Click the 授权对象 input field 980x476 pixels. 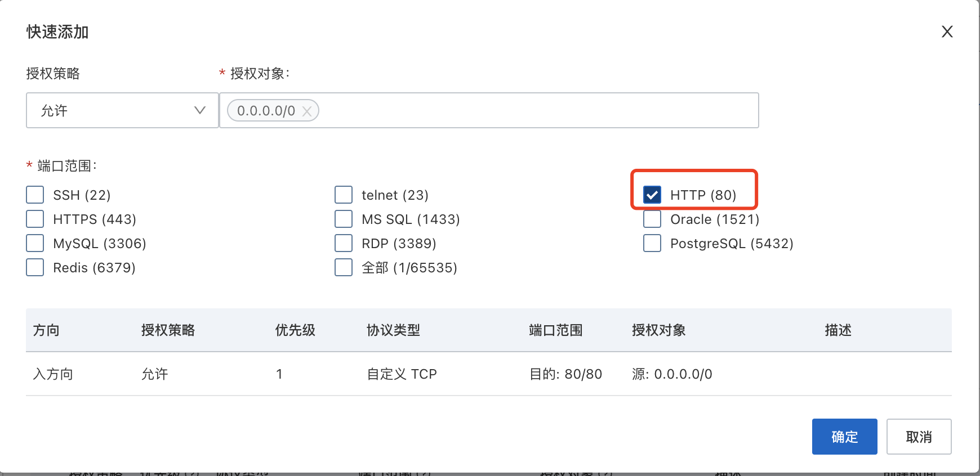point(535,110)
